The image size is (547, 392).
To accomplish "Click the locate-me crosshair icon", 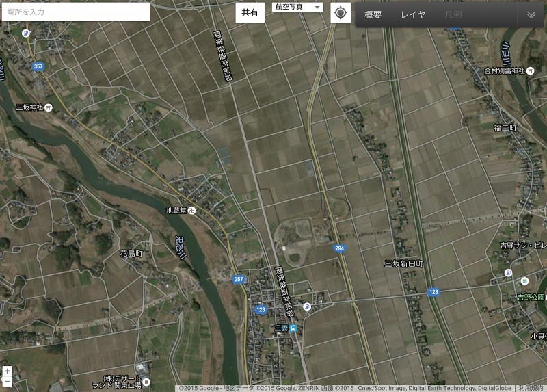I will [x=341, y=13].
